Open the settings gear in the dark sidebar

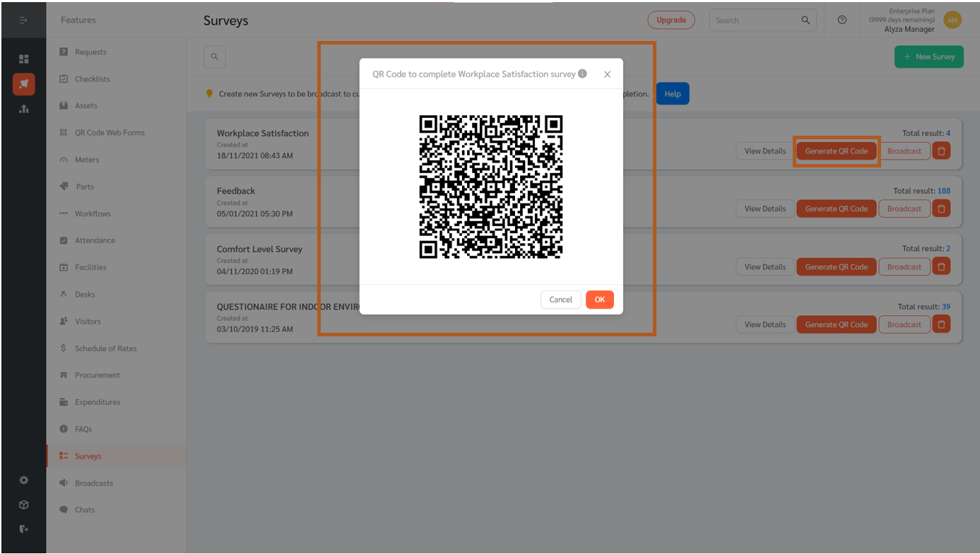tap(23, 480)
